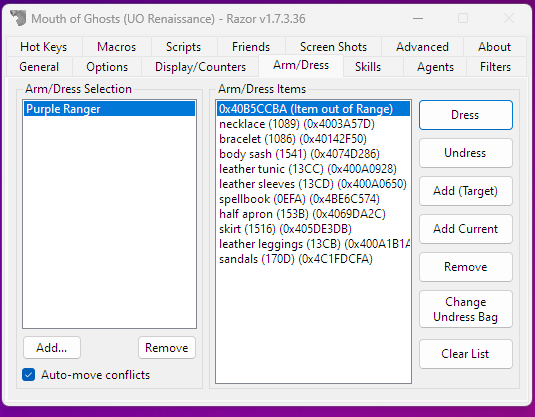The height and width of the screenshot is (417, 535).
Task: Click the Dress button
Action: pyautogui.click(x=465, y=115)
